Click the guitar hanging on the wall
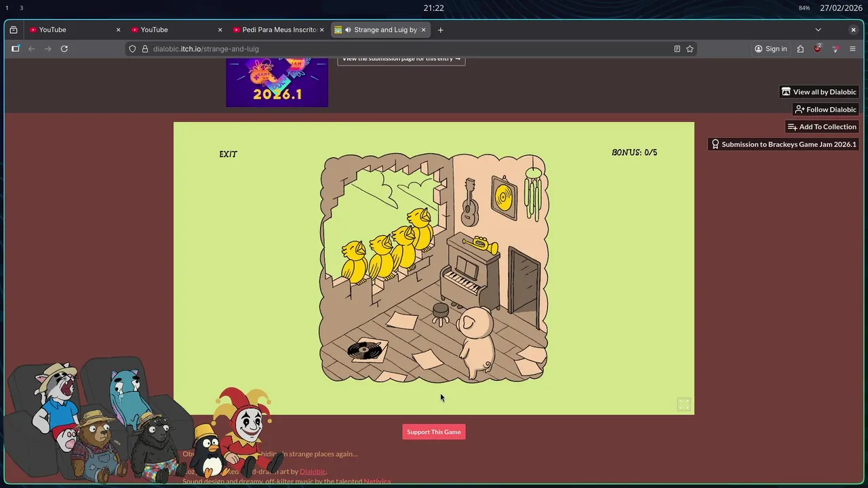 [470, 202]
